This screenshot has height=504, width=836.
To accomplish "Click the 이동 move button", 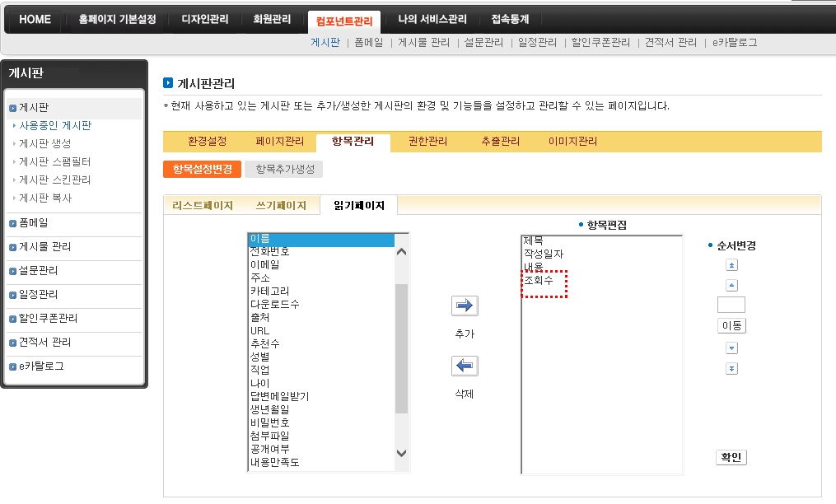I will click(x=731, y=326).
